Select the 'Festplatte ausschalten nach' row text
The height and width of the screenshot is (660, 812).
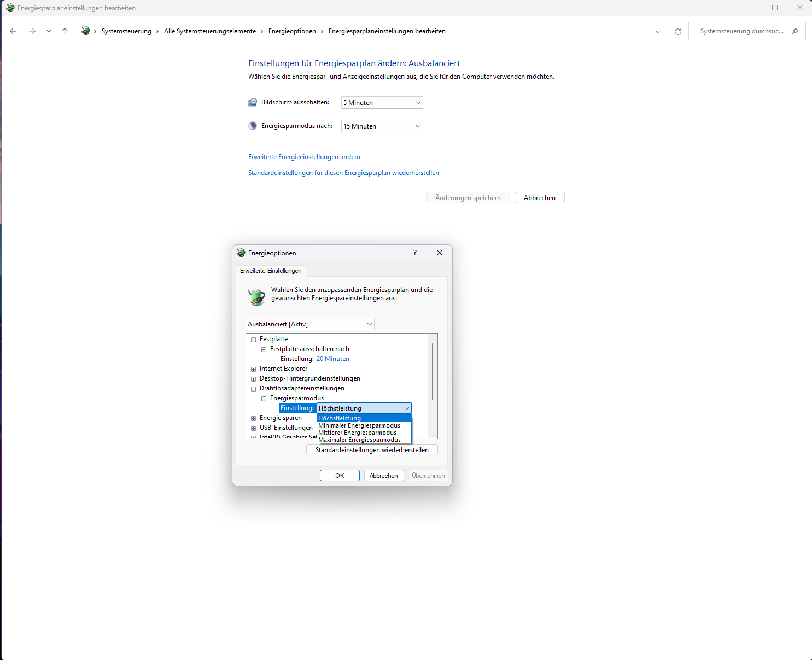309,349
